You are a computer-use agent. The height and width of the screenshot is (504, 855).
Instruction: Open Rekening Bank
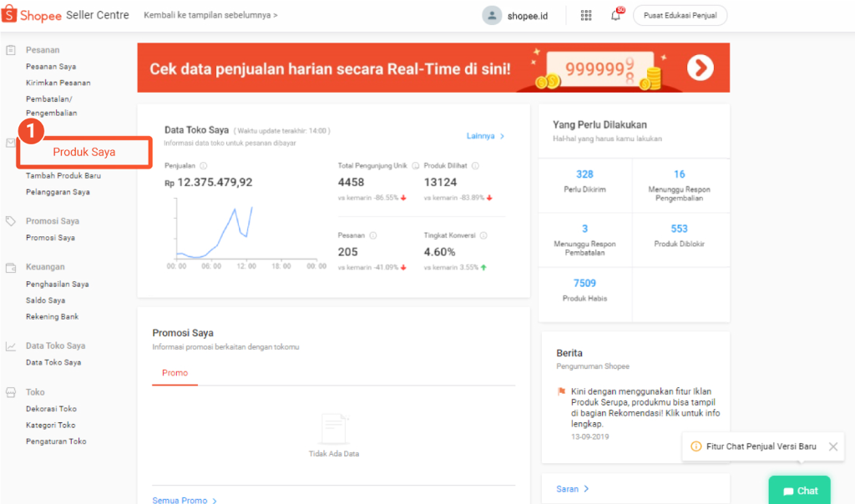coord(52,316)
